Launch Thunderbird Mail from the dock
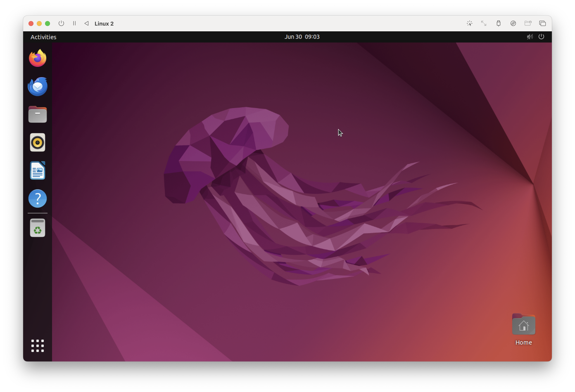This screenshot has height=392, width=575. (x=38, y=86)
